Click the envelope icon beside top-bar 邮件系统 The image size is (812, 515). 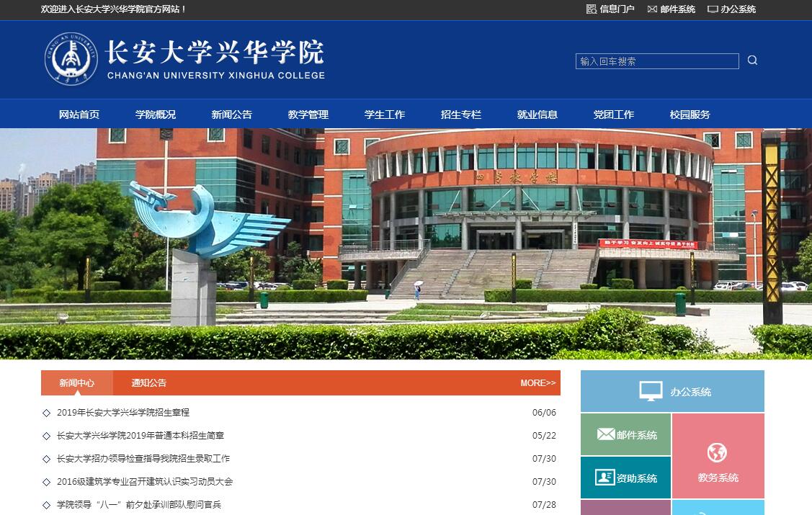click(653, 9)
